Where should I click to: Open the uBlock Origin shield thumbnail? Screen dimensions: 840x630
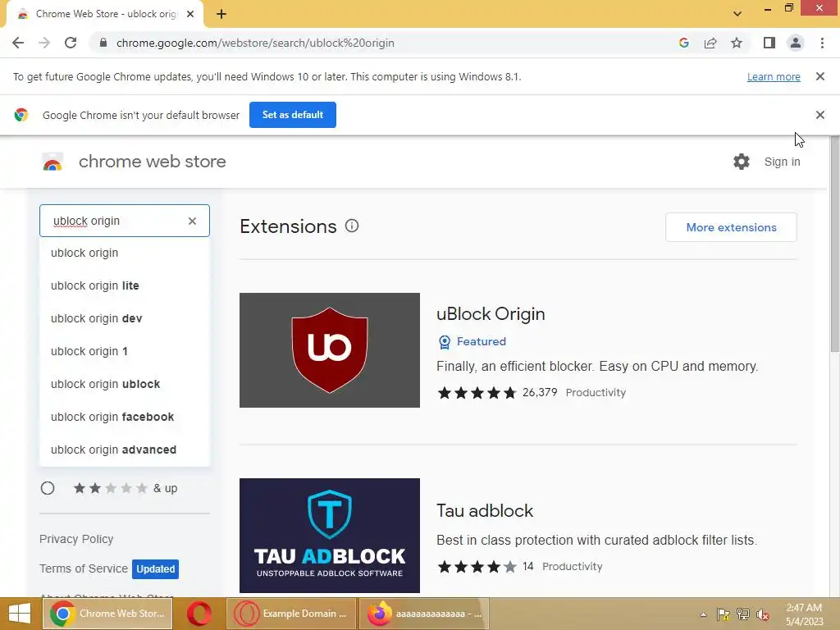(x=330, y=349)
